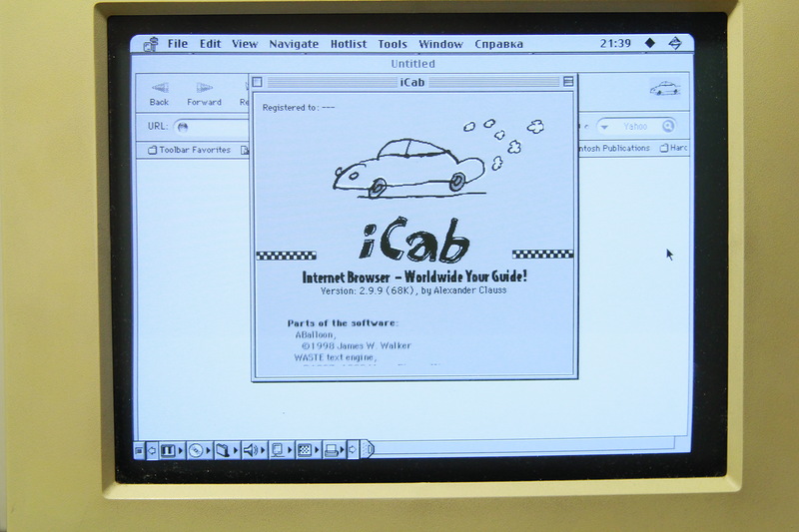Image resolution: width=799 pixels, height=532 pixels.
Task: Click the AppleTalk control strip module
Action: click(x=168, y=450)
